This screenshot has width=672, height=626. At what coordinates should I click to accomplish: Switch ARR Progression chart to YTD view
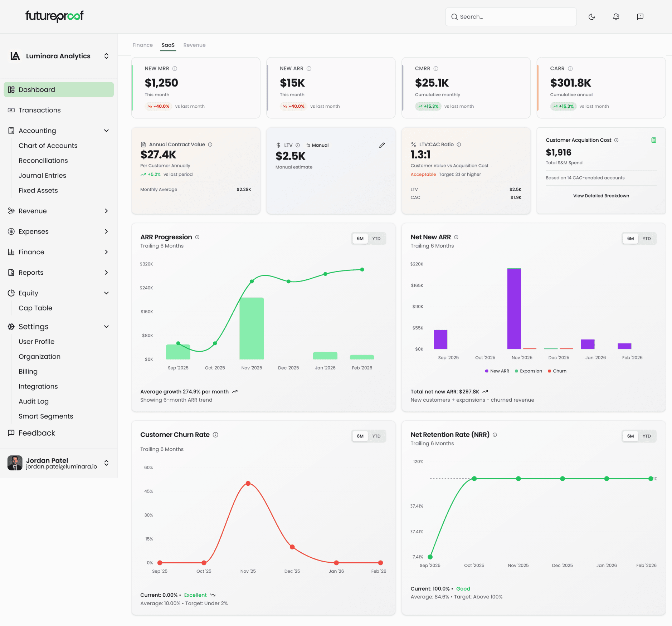376,238
